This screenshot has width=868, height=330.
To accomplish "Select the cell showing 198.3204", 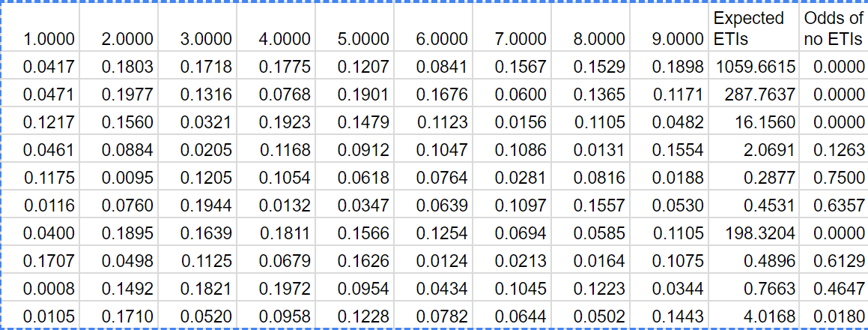I will click(755, 233).
